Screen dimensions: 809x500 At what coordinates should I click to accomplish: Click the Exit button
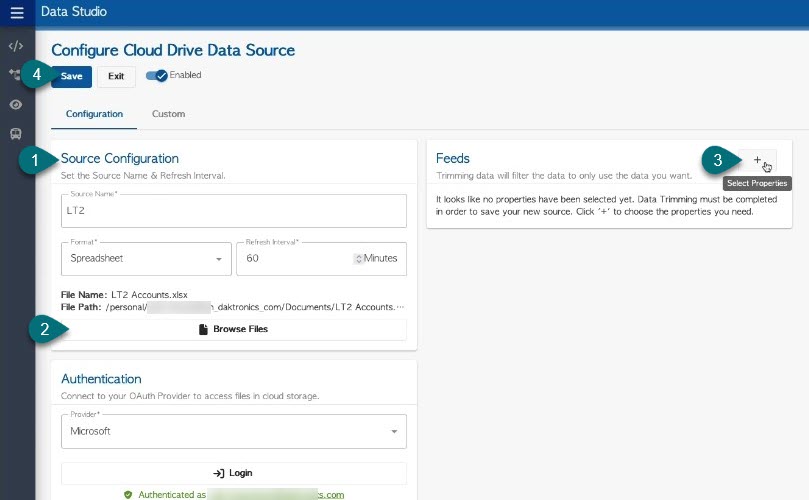(x=116, y=77)
